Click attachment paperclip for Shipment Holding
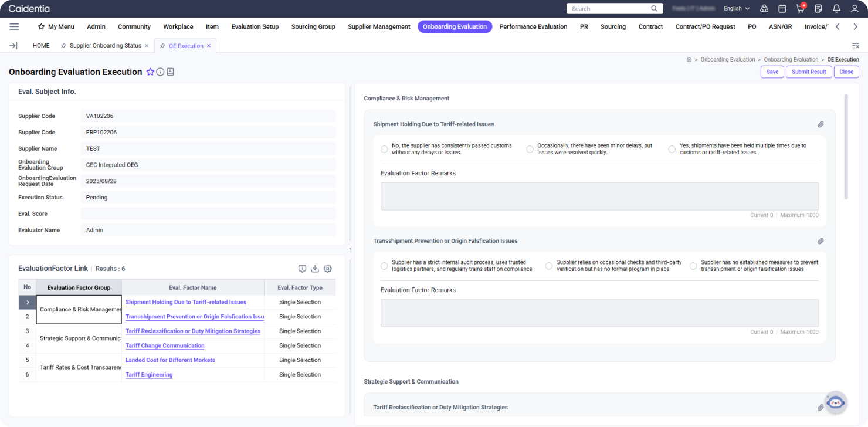 pos(820,124)
